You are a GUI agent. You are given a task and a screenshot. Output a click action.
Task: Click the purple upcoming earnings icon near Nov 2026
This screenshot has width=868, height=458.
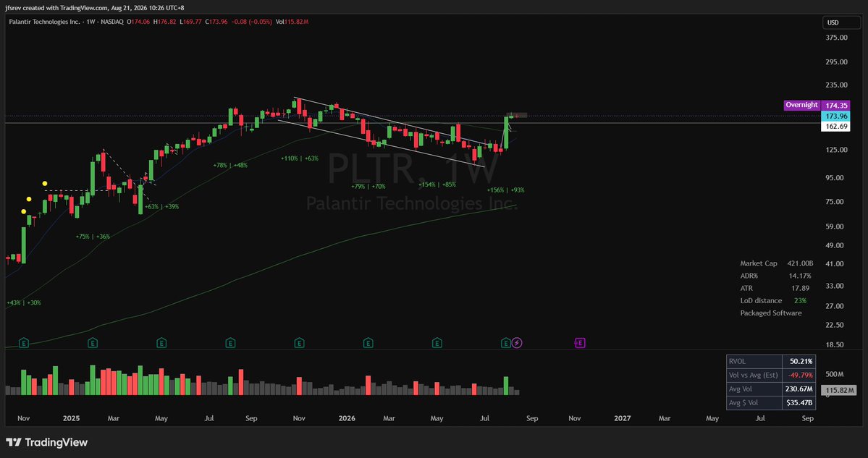click(580, 343)
